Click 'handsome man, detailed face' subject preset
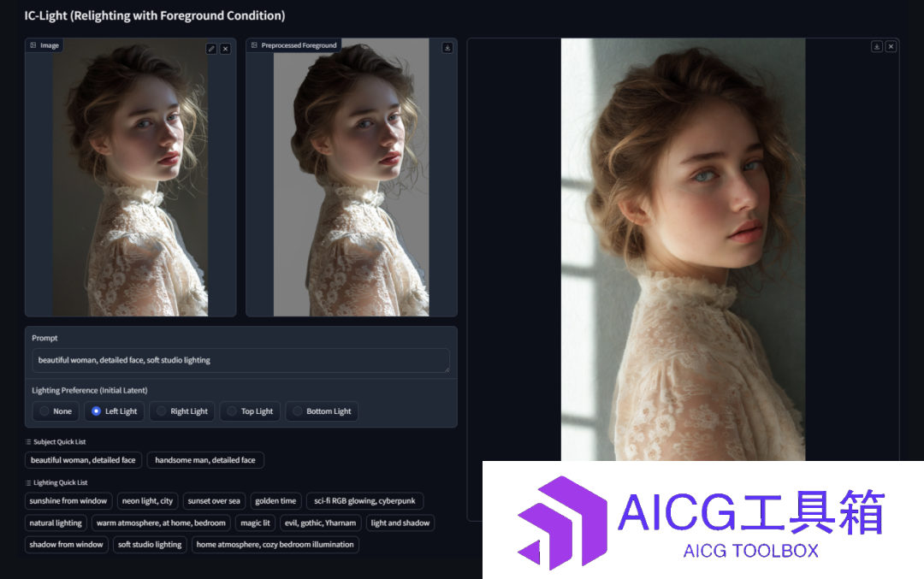Viewport: 924px width, 579px height. [x=205, y=460]
